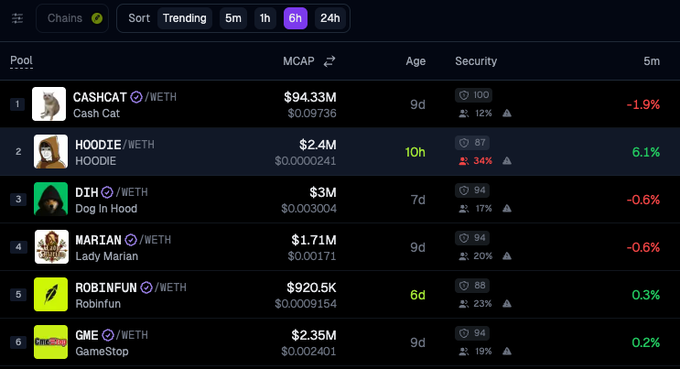
Task: Click MARIAN verified checkmark badge
Action: coord(131,240)
